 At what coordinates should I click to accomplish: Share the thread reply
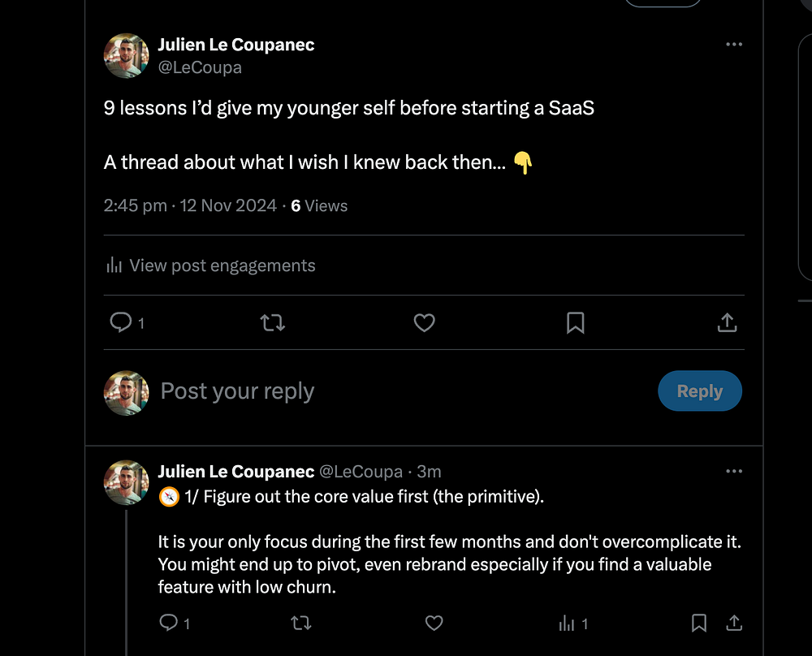(733, 623)
